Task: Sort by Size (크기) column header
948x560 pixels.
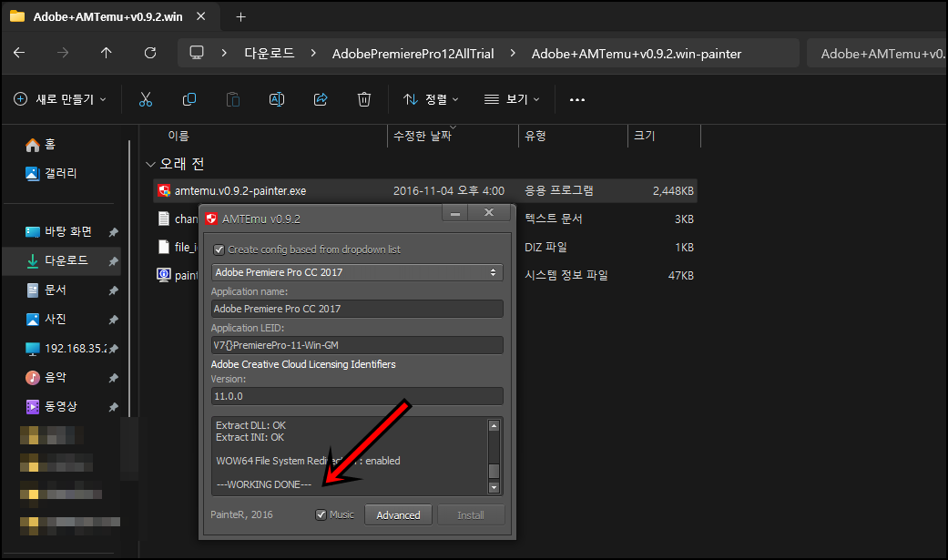Action: pos(645,136)
